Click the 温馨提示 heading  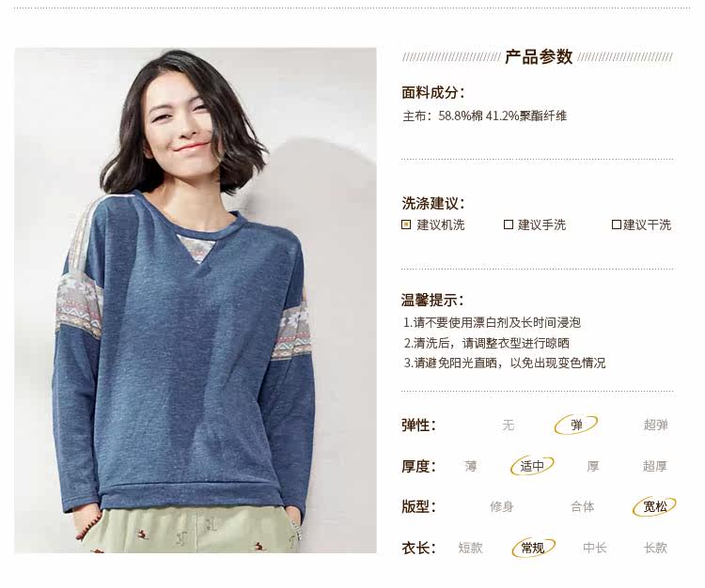(432, 300)
